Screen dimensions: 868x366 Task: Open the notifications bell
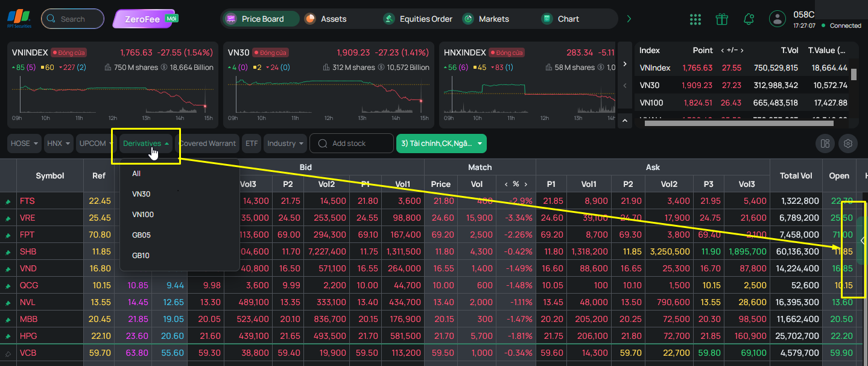749,19
